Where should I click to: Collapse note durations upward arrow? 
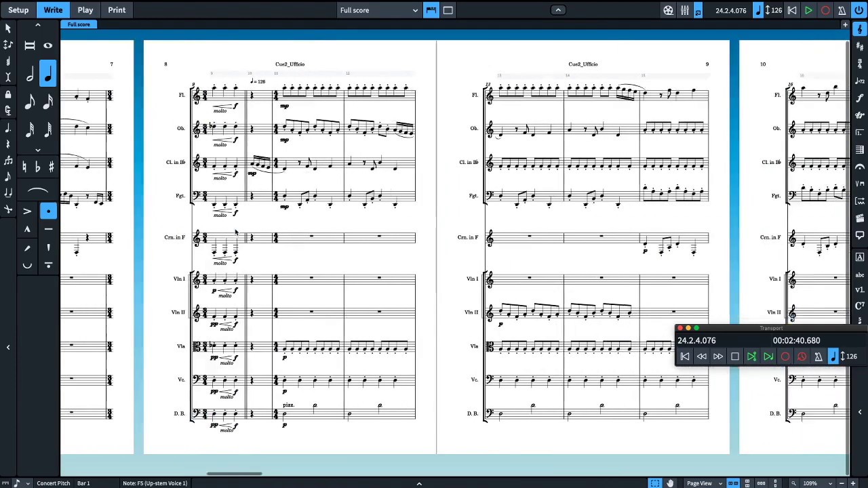point(38,26)
